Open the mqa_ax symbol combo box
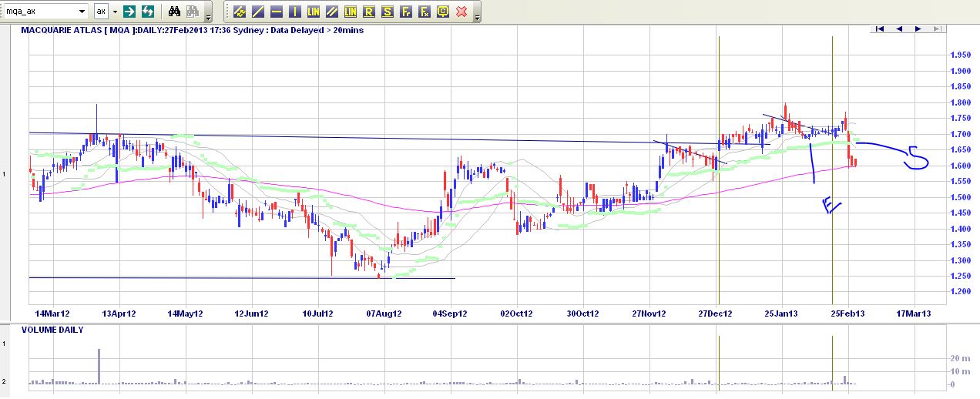Image resolution: width=980 pixels, height=399 pixels. (45, 12)
